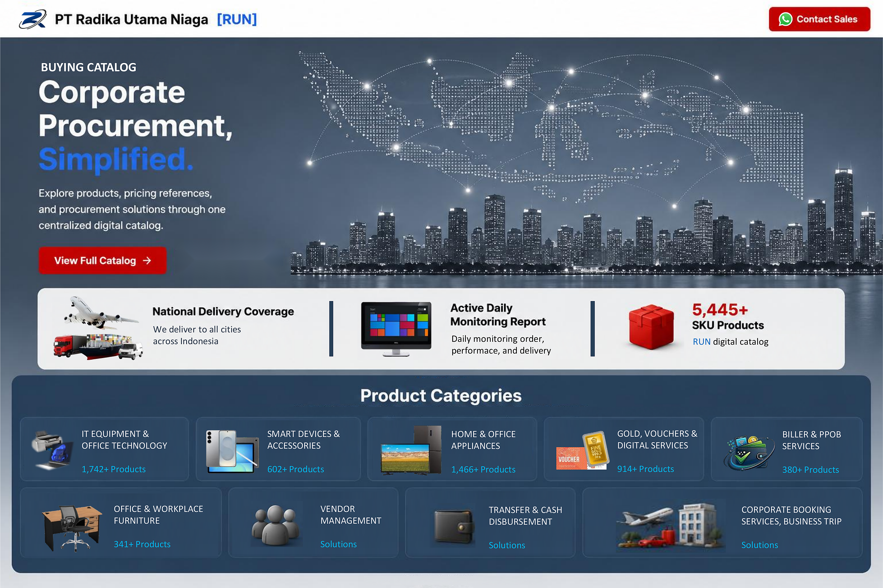883x588 pixels.
Task: Click the office desk and chair icon
Action: [72, 528]
